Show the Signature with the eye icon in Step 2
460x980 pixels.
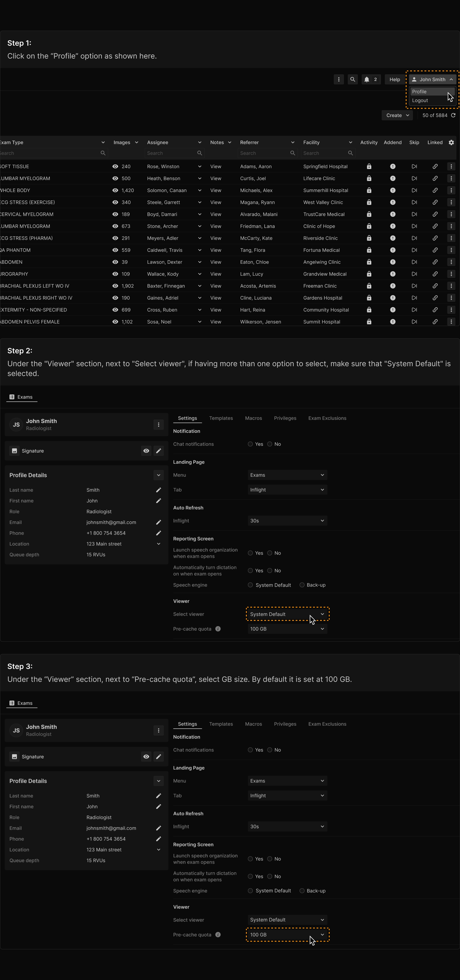click(146, 451)
